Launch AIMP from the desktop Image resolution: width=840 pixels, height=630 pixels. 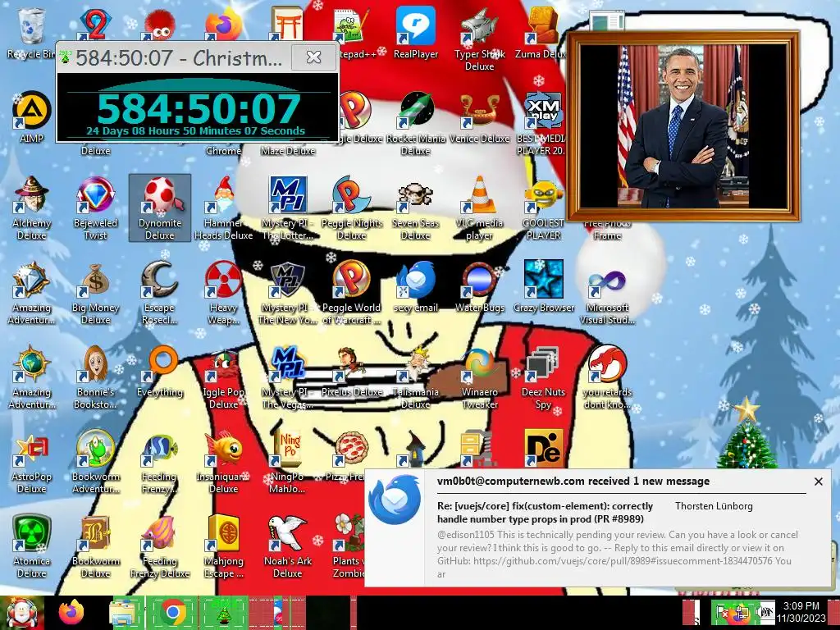32,118
